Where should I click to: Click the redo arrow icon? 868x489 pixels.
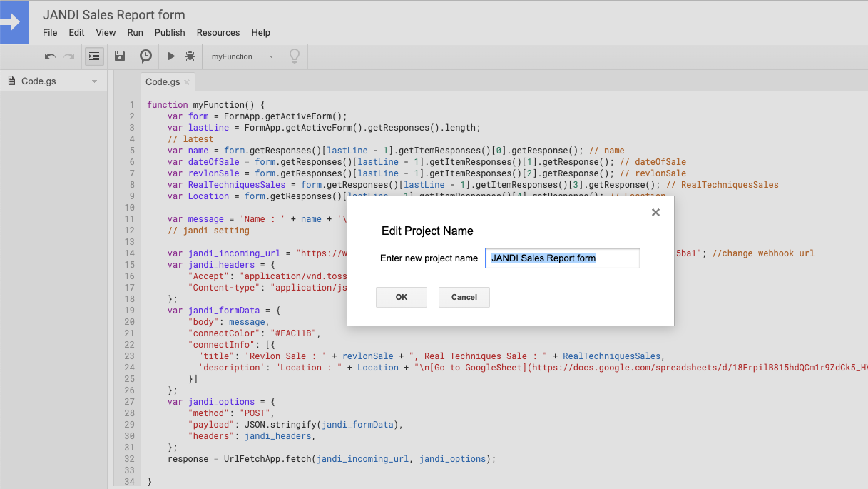click(69, 56)
